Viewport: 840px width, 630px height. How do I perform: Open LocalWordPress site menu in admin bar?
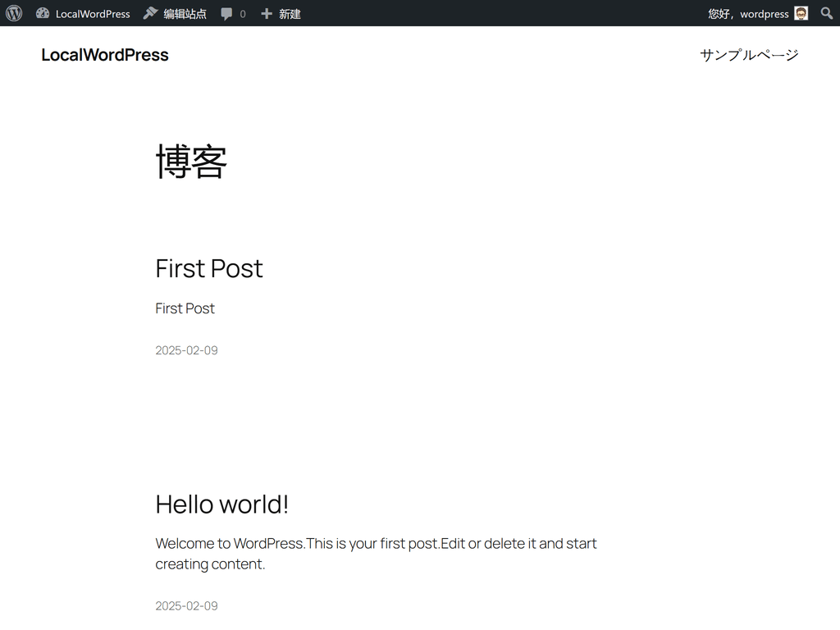[x=93, y=14]
